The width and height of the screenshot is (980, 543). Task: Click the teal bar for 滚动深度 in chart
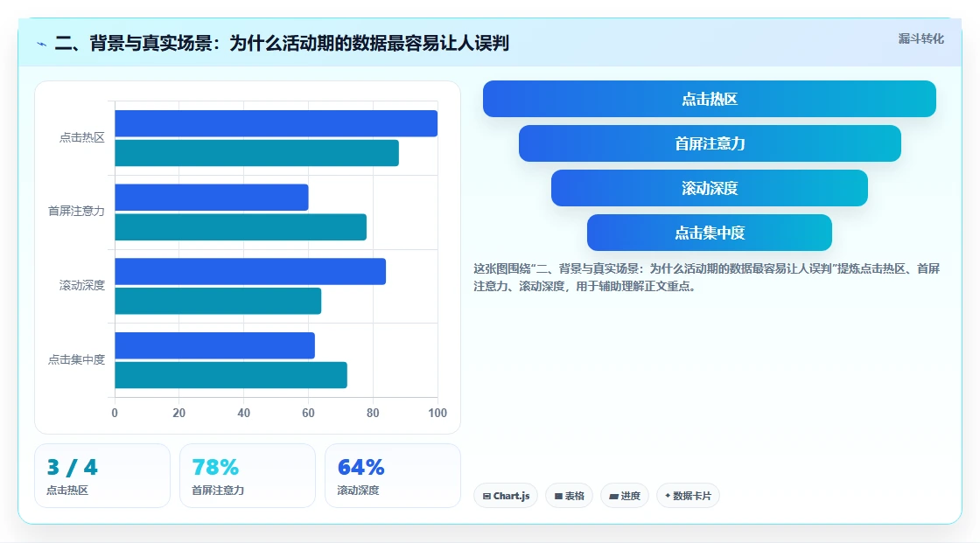click(x=218, y=301)
